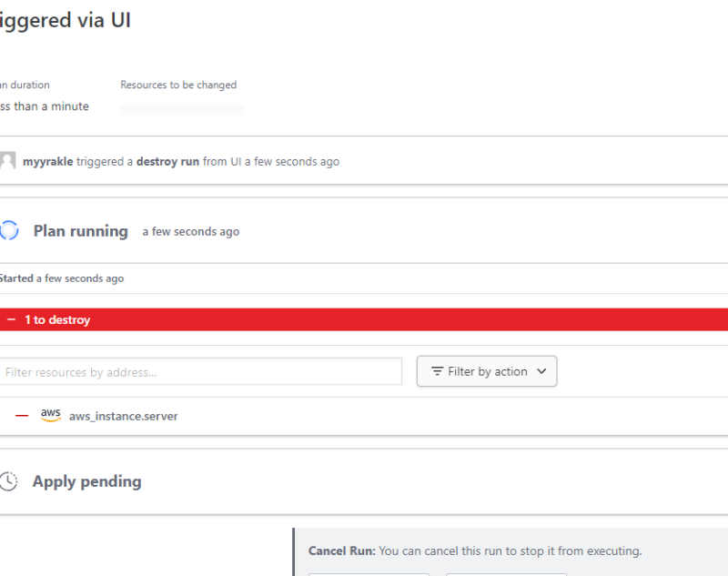Open the Filter by action dropdown chevron

coord(541,371)
